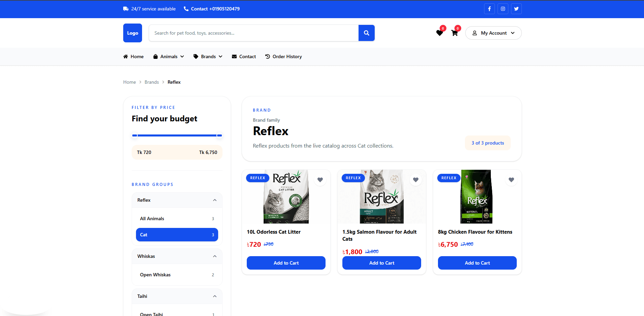Image resolution: width=644 pixels, height=316 pixels.
Task: Open the Instagram social icon
Action: pos(503,9)
